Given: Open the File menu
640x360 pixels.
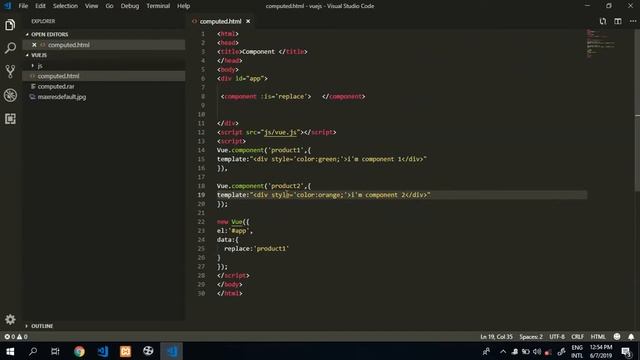Looking at the screenshot, I should (x=23, y=6).
